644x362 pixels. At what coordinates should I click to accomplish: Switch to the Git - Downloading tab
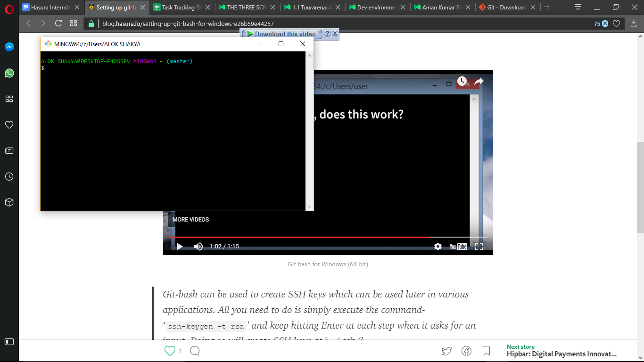click(508, 7)
